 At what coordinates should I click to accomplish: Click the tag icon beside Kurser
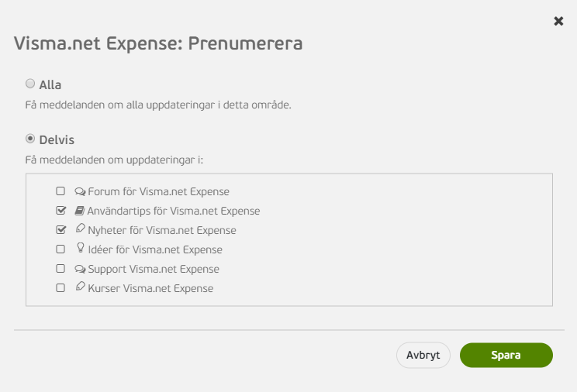80,287
